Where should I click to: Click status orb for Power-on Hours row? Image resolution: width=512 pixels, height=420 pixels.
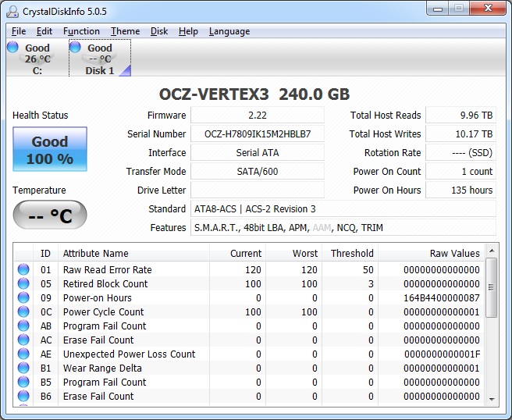[23, 297]
